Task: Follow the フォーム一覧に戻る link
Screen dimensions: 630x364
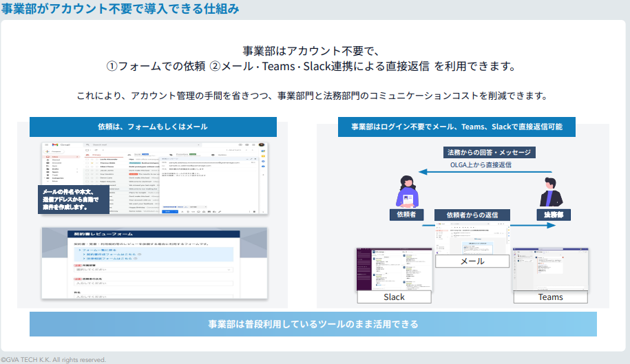Action: [x=99, y=250]
